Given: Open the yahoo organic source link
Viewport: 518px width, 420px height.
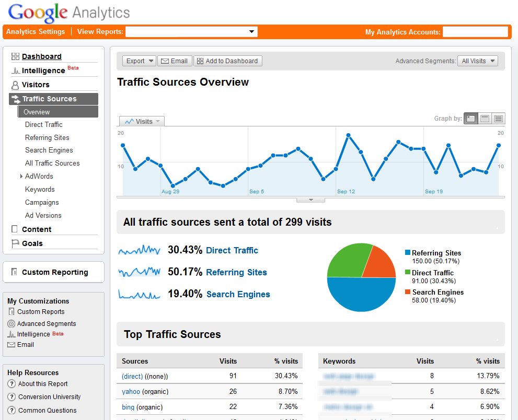Looking at the screenshot, I should (131, 392).
